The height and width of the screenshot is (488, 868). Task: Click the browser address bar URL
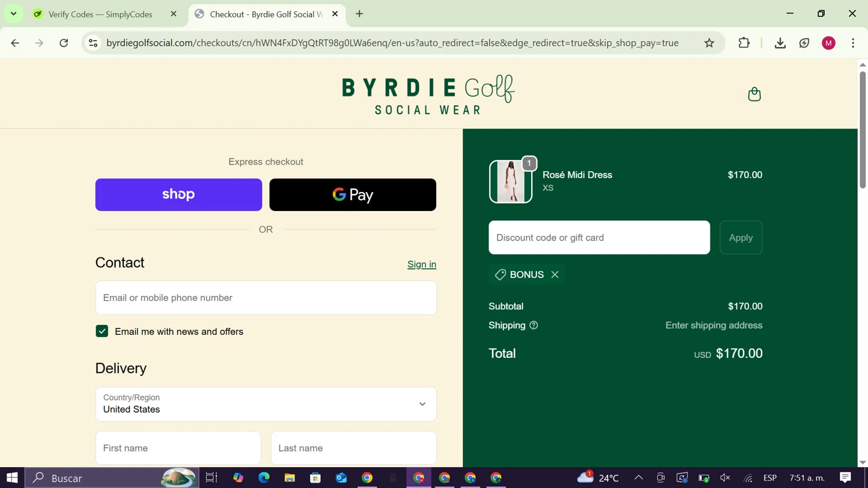pos(392,43)
